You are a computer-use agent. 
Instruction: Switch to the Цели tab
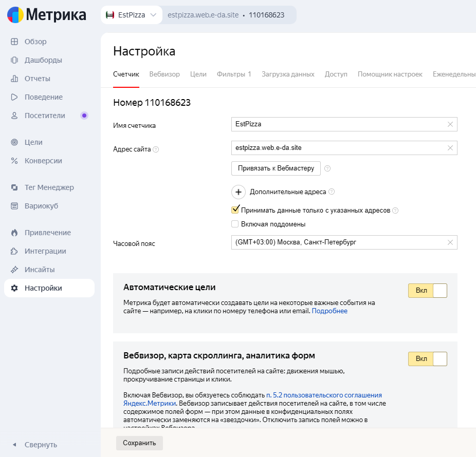click(x=198, y=74)
